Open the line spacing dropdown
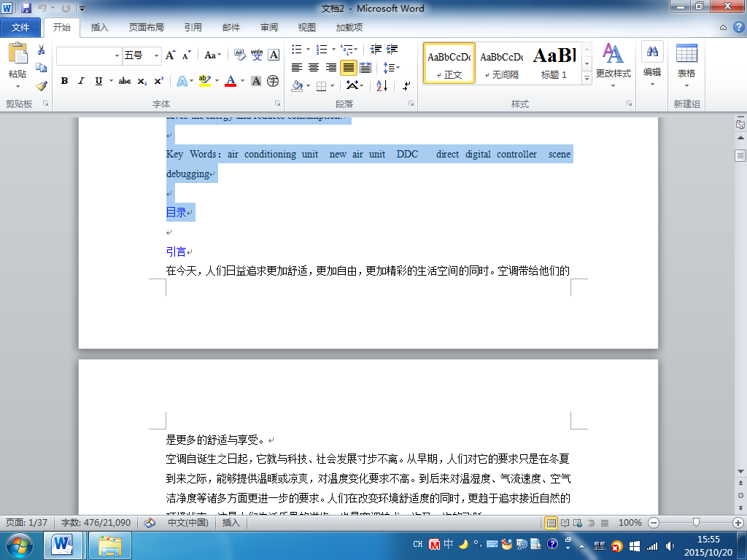The width and height of the screenshot is (747, 560). [x=392, y=68]
